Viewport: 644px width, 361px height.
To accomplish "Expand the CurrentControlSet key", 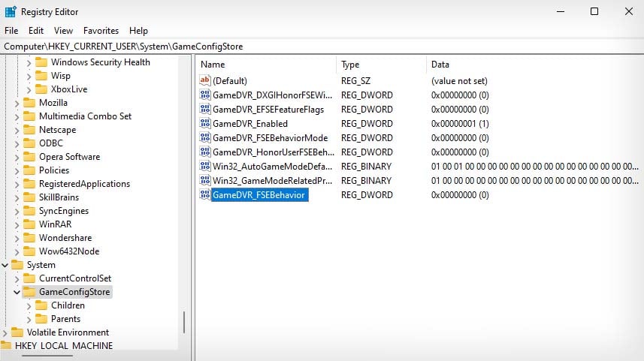I will click(x=17, y=279).
